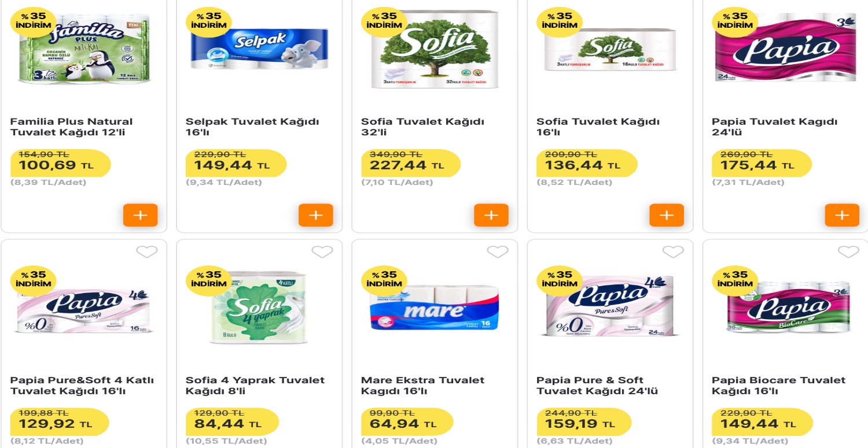Toggle favorite heart on Sofia 4 Yaprak 8'li
Viewport: 868px width, 448px height.
point(323,251)
